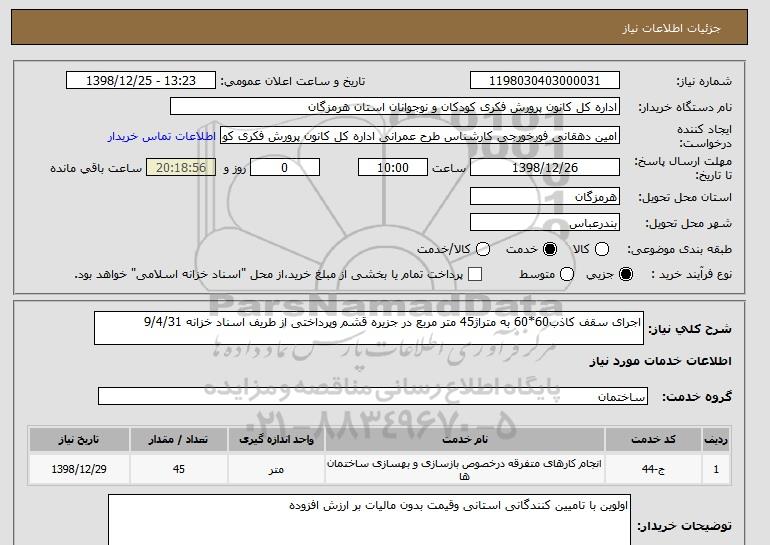Click the اطلاعات خدمات مورد نیاز heading

point(660,361)
